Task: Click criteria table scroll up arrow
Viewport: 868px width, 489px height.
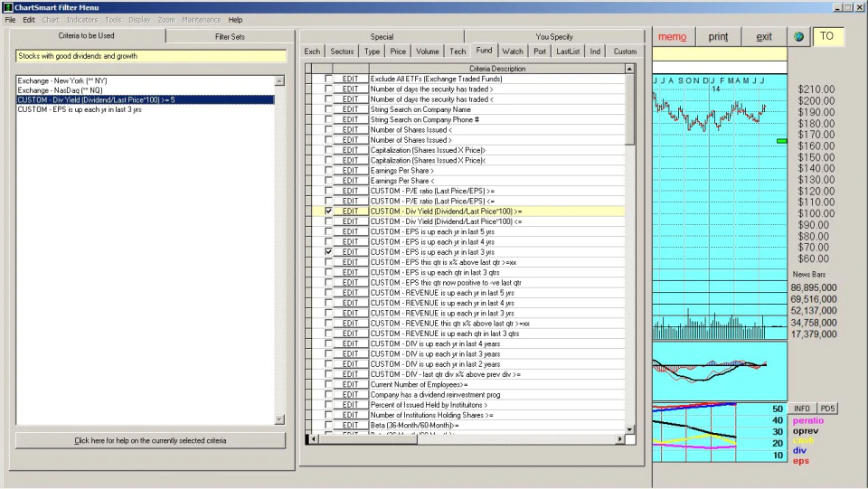Action: (629, 69)
